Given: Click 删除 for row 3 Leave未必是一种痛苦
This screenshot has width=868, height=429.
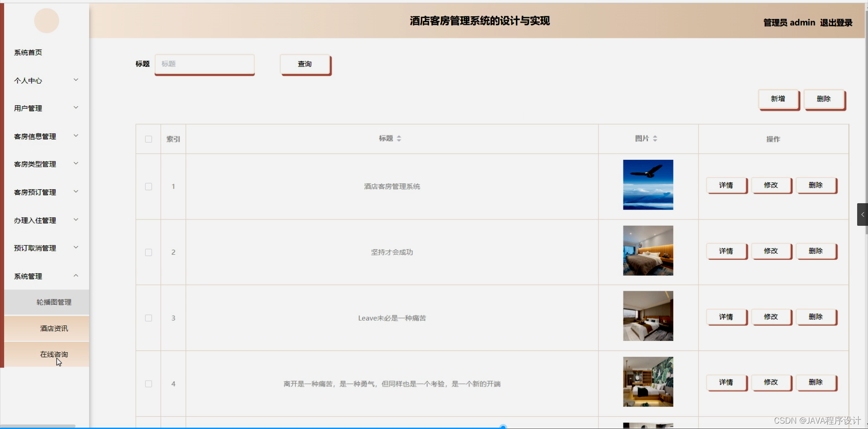Looking at the screenshot, I should 816,317.
